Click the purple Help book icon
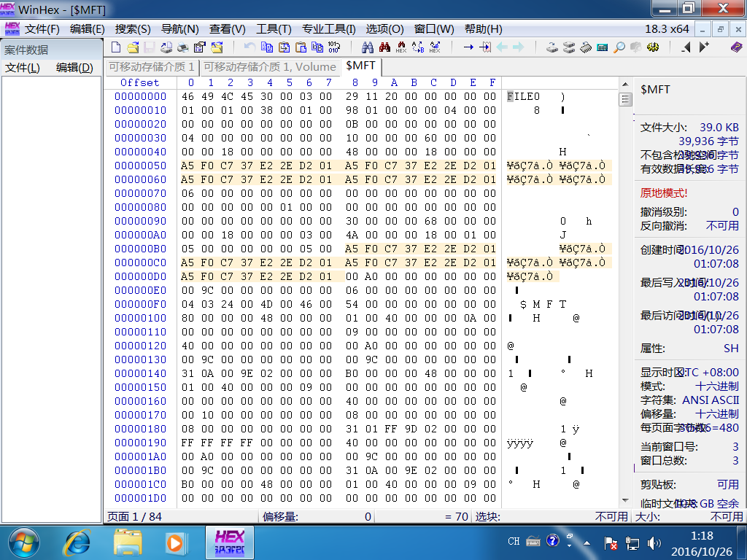 coord(736,47)
